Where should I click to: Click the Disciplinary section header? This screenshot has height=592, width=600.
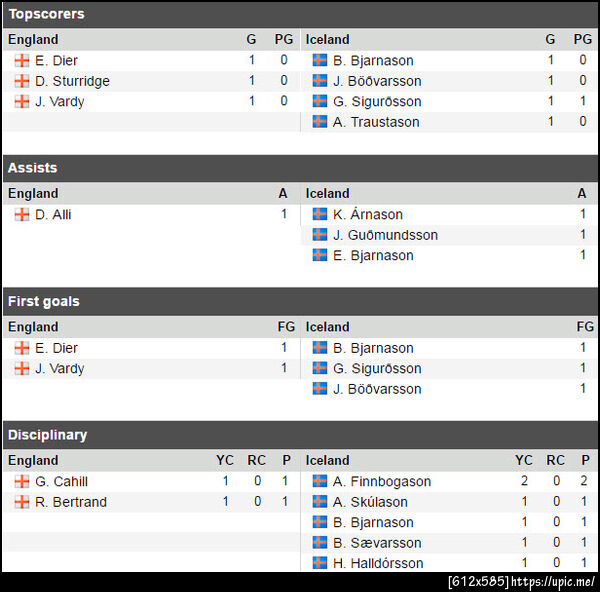click(47, 435)
